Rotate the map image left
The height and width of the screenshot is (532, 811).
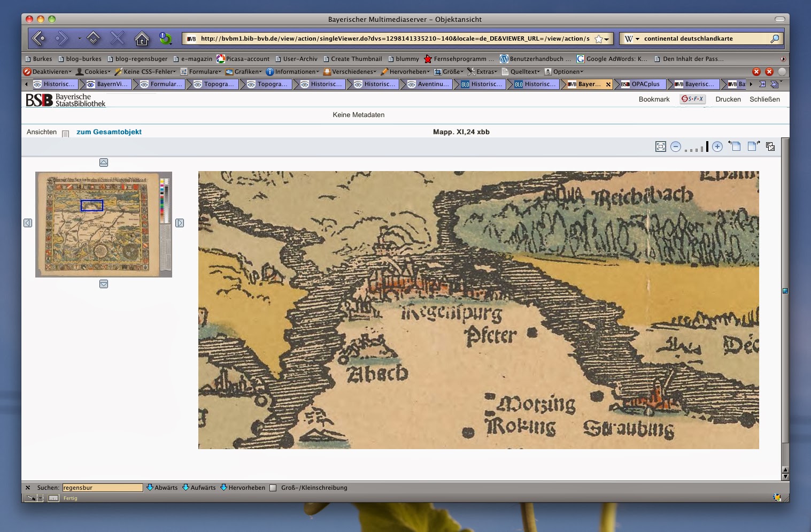click(x=735, y=146)
